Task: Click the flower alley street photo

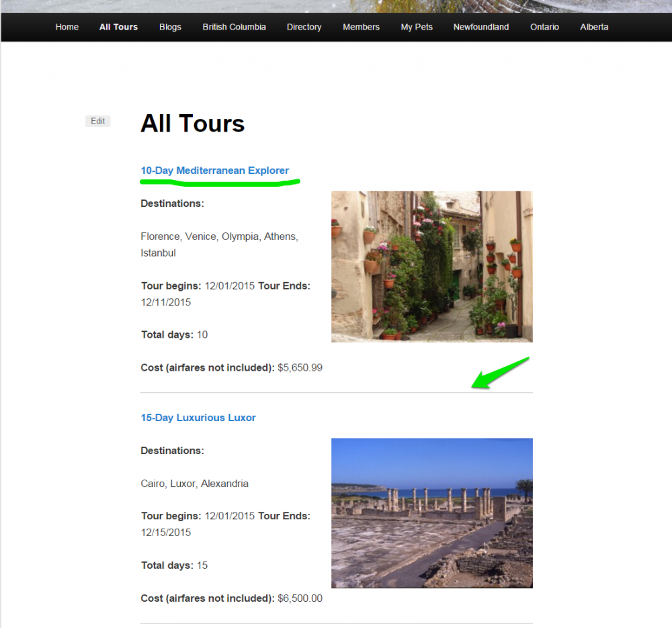Action: (431, 267)
